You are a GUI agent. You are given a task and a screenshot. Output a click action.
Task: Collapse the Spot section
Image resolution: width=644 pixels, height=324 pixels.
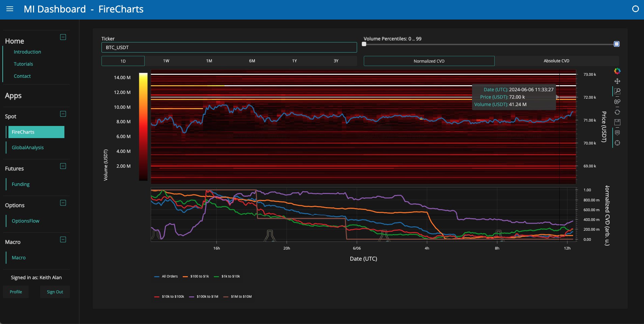[63, 114]
